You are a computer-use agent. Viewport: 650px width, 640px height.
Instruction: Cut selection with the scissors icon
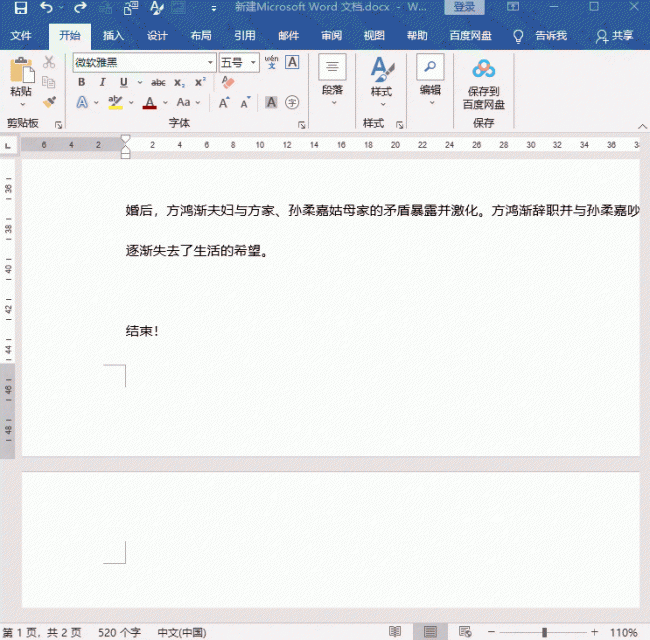[49, 62]
